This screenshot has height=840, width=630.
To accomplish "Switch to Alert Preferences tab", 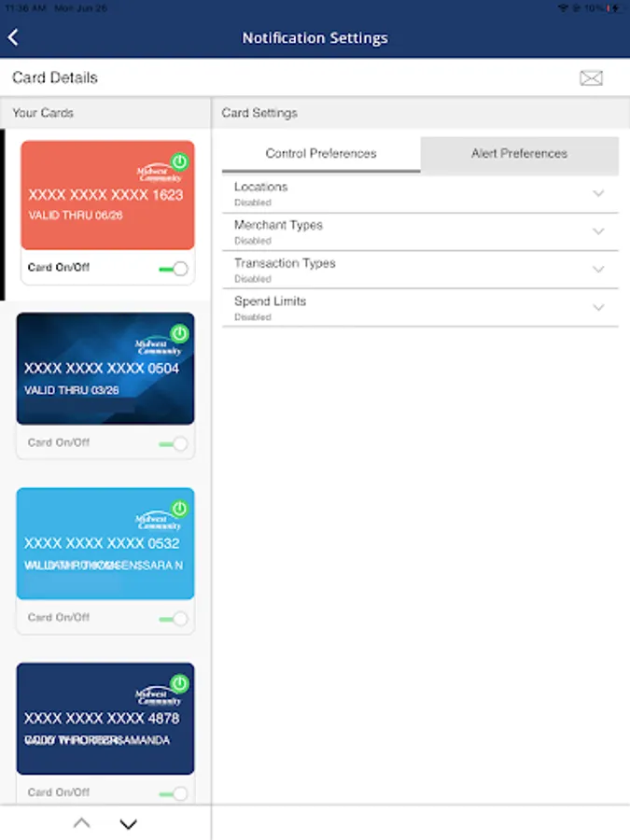I will [x=520, y=154].
